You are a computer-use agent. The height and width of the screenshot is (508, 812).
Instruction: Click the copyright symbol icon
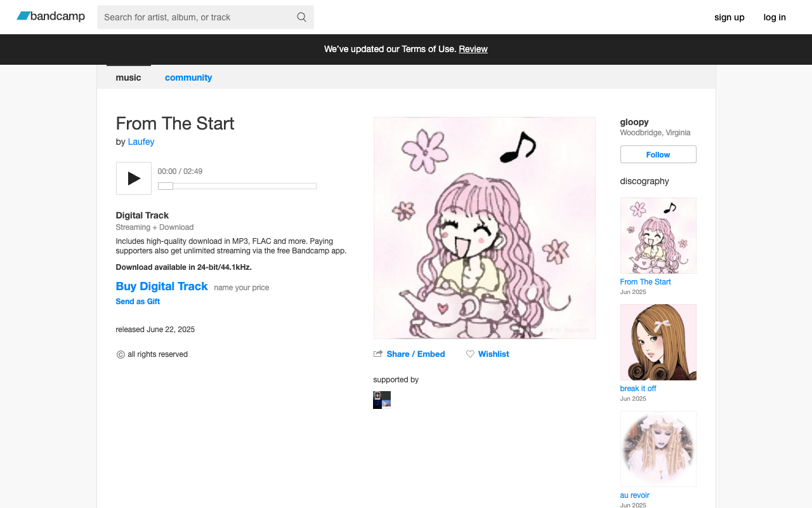pyautogui.click(x=121, y=354)
